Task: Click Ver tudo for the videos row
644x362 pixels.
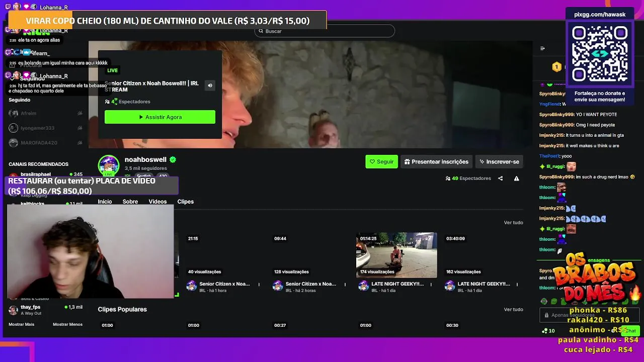Action: pyautogui.click(x=514, y=223)
